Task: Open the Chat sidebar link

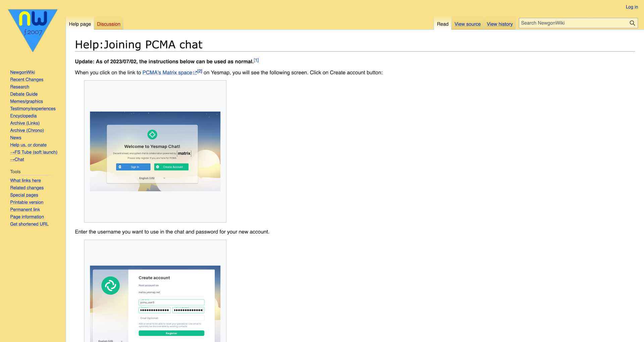Action: [x=17, y=159]
